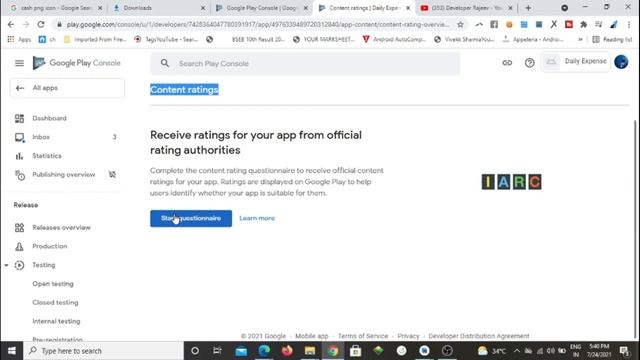Open the account profile avatar
640x360 pixels.
point(621,62)
